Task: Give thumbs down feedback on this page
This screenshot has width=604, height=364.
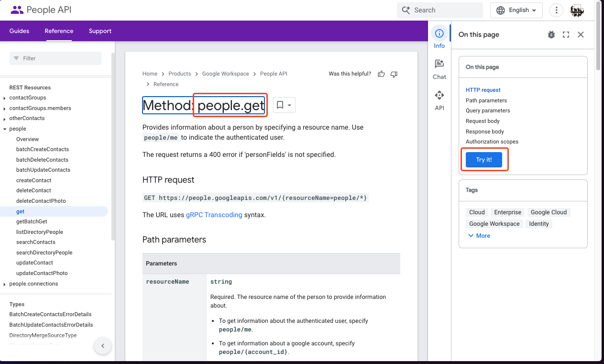Action: coord(394,74)
